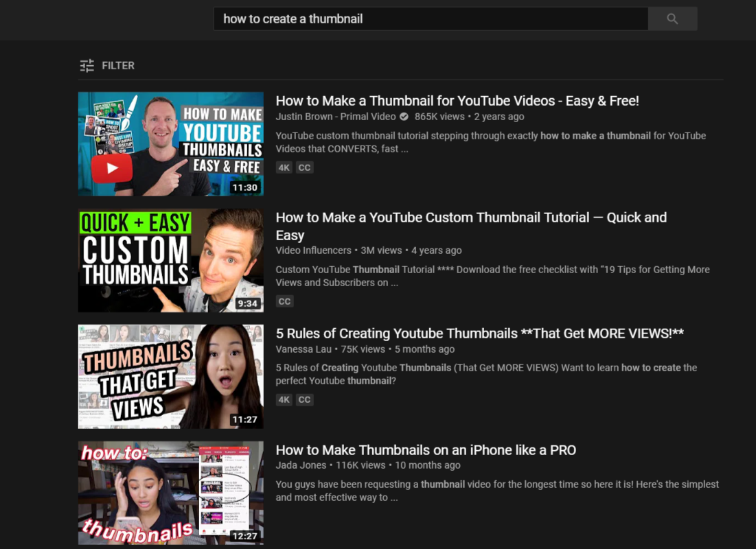Click the '865K views • 2 years ago' text
The width and height of the screenshot is (756, 549).
469,117
